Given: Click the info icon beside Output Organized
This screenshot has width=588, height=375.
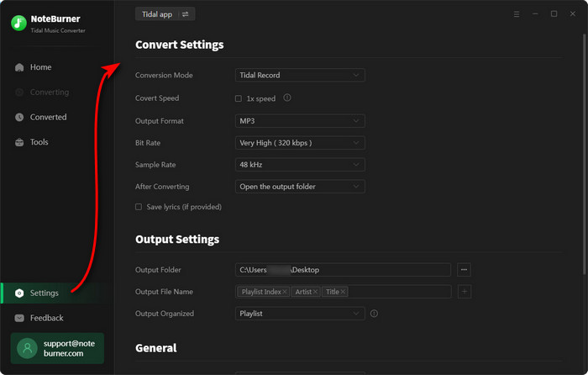Looking at the screenshot, I should (374, 314).
